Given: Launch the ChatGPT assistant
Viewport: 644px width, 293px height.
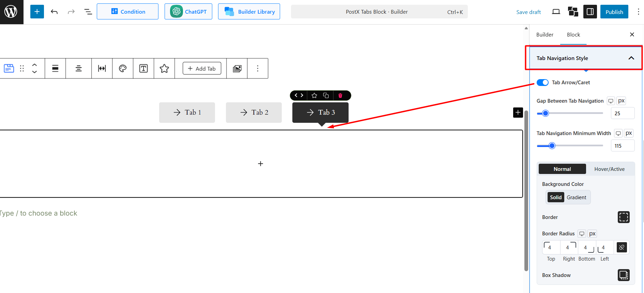Looking at the screenshot, I should click(x=188, y=12).
